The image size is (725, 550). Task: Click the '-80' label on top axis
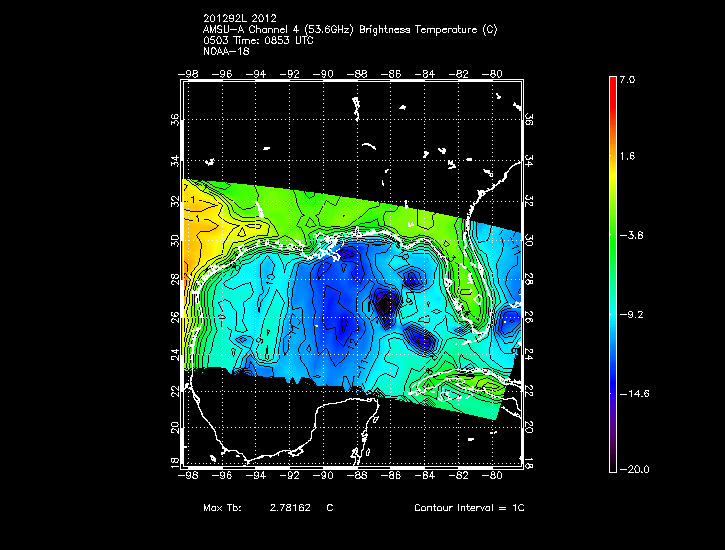492,73
